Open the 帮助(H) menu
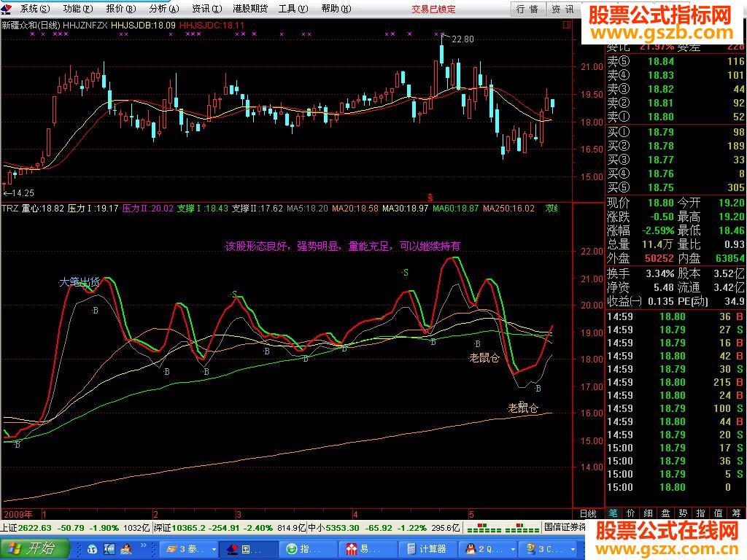The image size is (747, 560). point(336,9)
